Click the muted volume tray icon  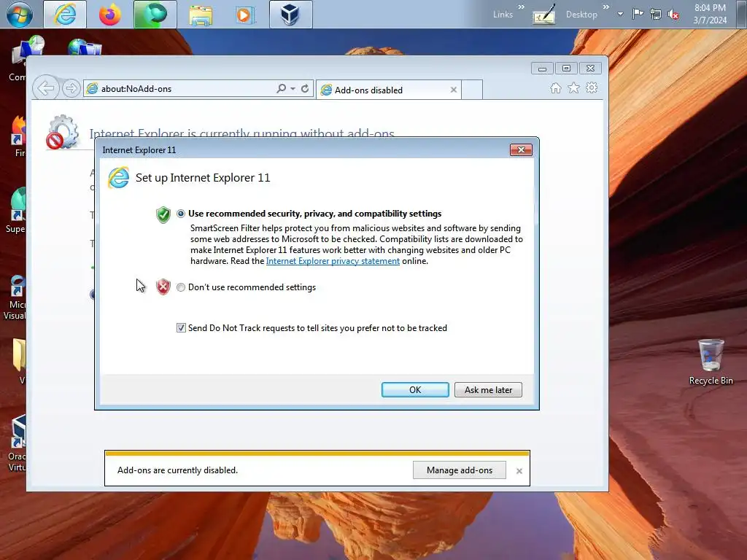[673, 15]
